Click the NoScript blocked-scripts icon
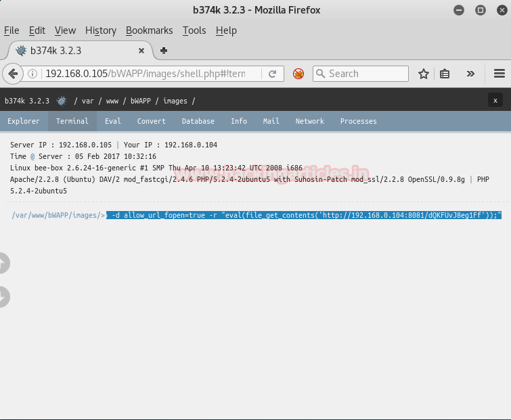The height and width of the screenshot is (420, 511). click(298, 74)
